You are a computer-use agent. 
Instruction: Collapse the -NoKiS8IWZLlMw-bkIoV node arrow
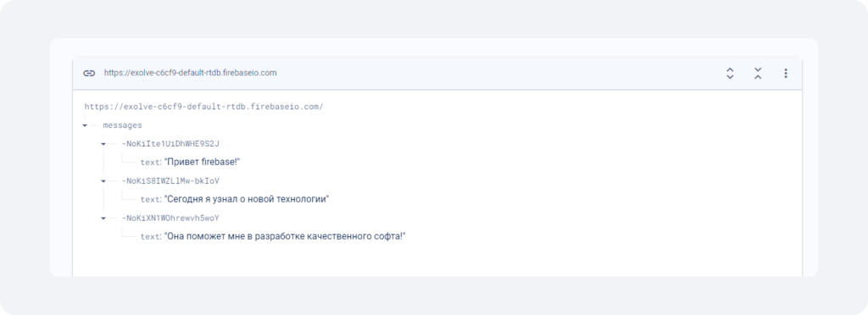coord(103,180)
